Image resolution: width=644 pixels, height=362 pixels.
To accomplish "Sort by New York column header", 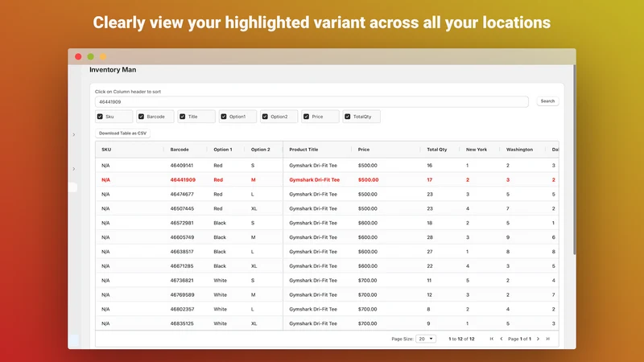I will [x=477, y=150].
